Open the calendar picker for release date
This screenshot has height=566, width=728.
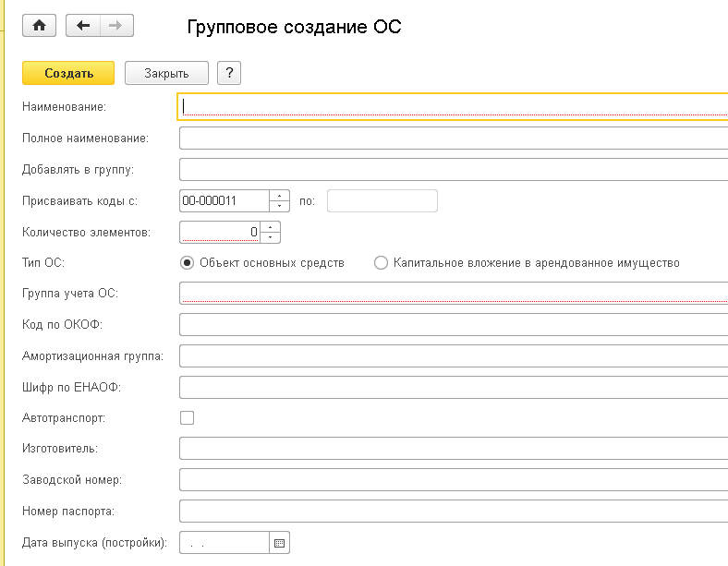(280, 543)
